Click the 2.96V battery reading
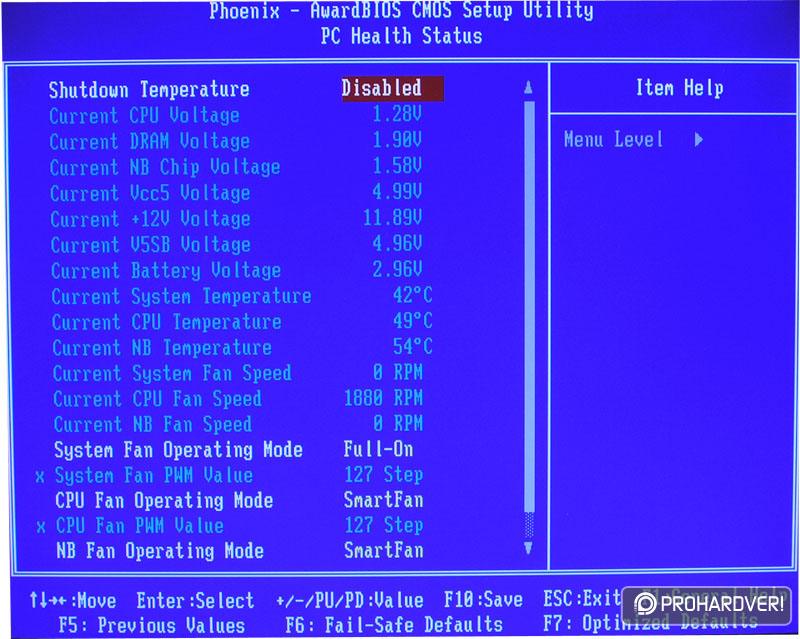The image size is (800, 639). tap(397, 269)
